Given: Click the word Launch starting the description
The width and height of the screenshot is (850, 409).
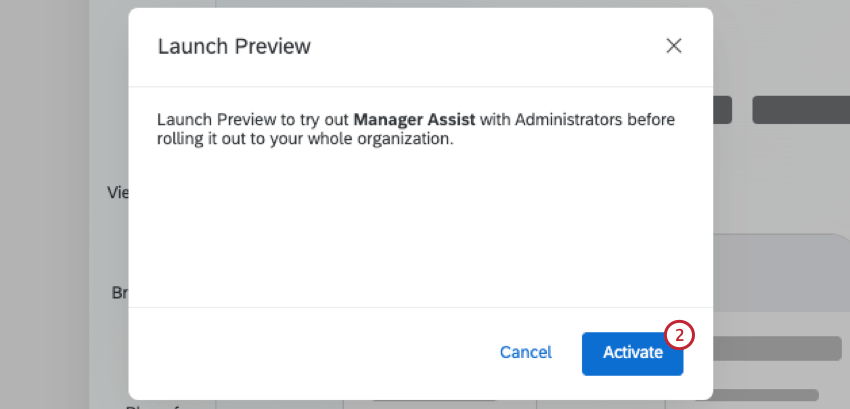Looking at the screenshot, I should (x=182, y=121).
